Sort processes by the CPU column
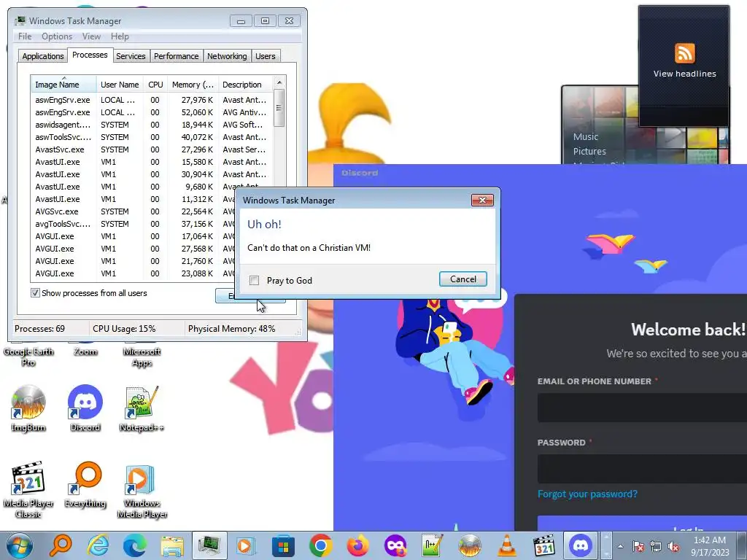This screenshot has width=747, height=560. [155, 85]
